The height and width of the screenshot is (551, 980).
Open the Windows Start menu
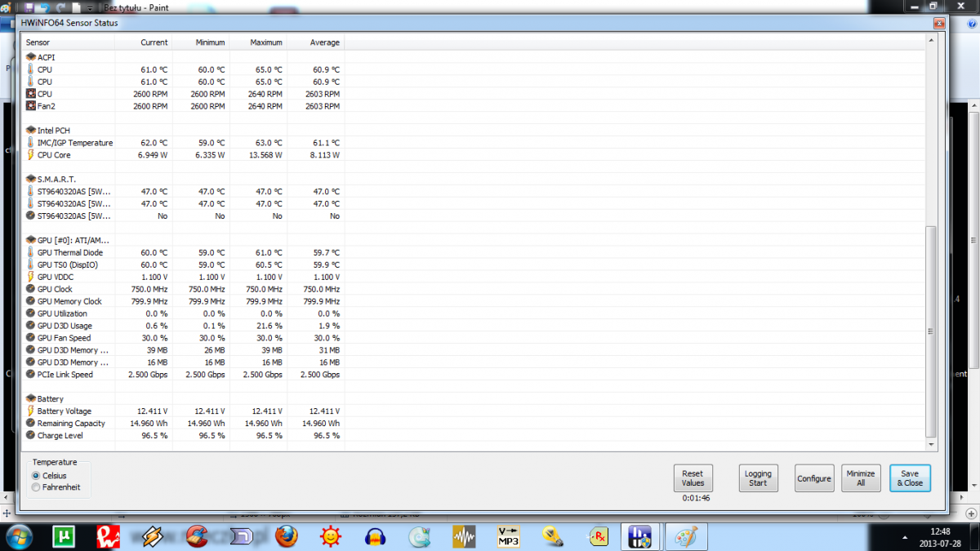click(18, 536)
